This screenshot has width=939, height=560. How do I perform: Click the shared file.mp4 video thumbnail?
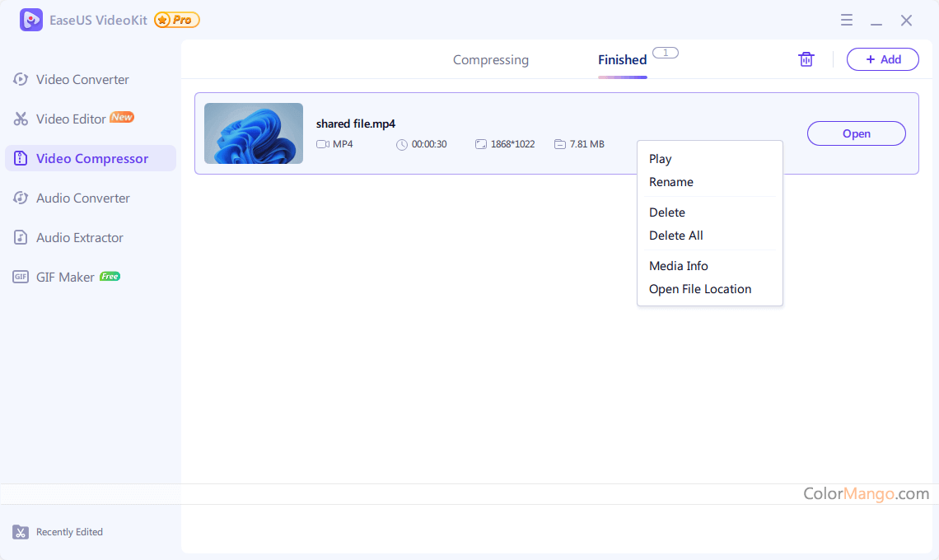[254, 133]
